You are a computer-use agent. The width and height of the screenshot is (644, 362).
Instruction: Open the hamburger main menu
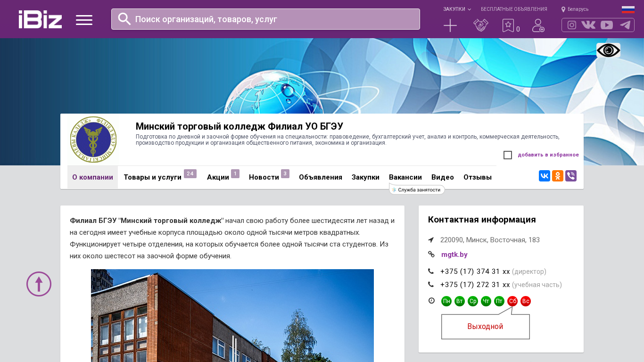click(84, 20)
